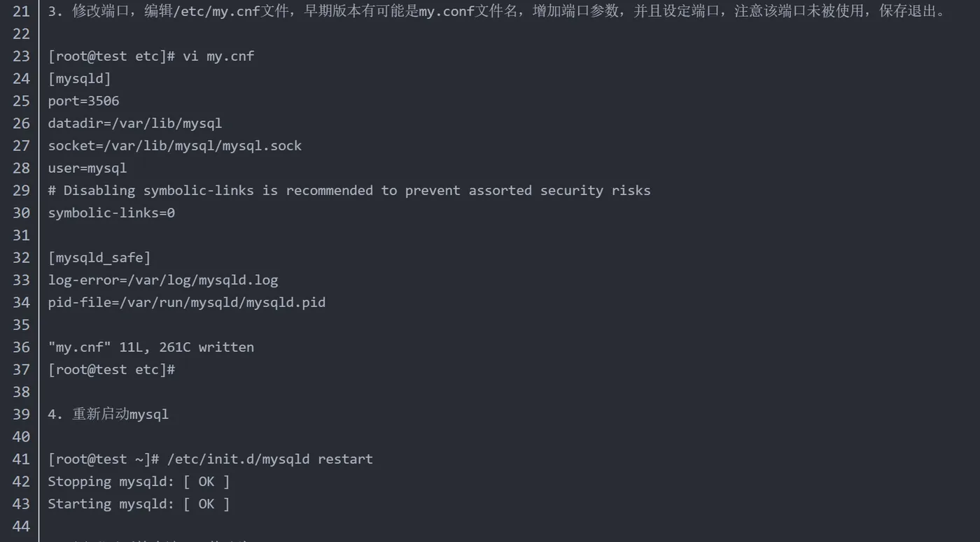The height and width of the screenshot is (542, 980).
Task: Click line number 35 in the gutter
Action: [x=21, y=325]
